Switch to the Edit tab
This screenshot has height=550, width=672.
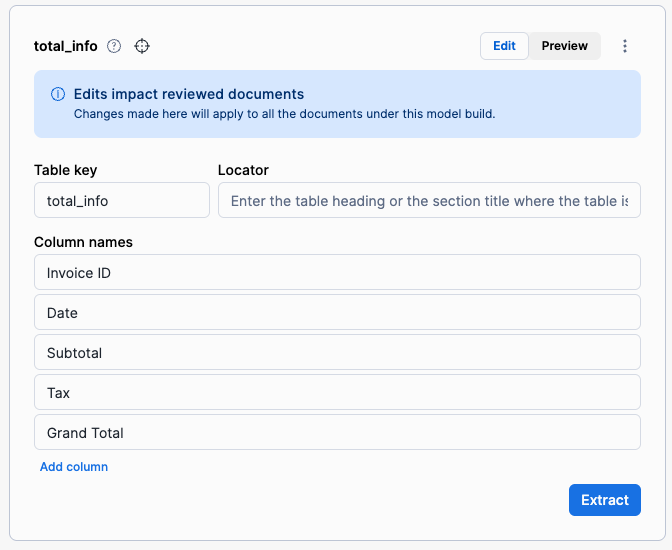click(504, 46)
